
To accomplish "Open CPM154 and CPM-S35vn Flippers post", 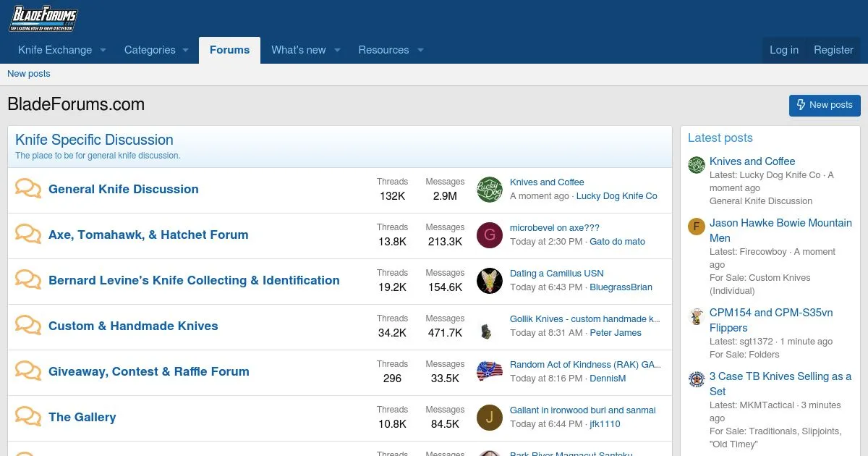I will click(x=771, y=320).
